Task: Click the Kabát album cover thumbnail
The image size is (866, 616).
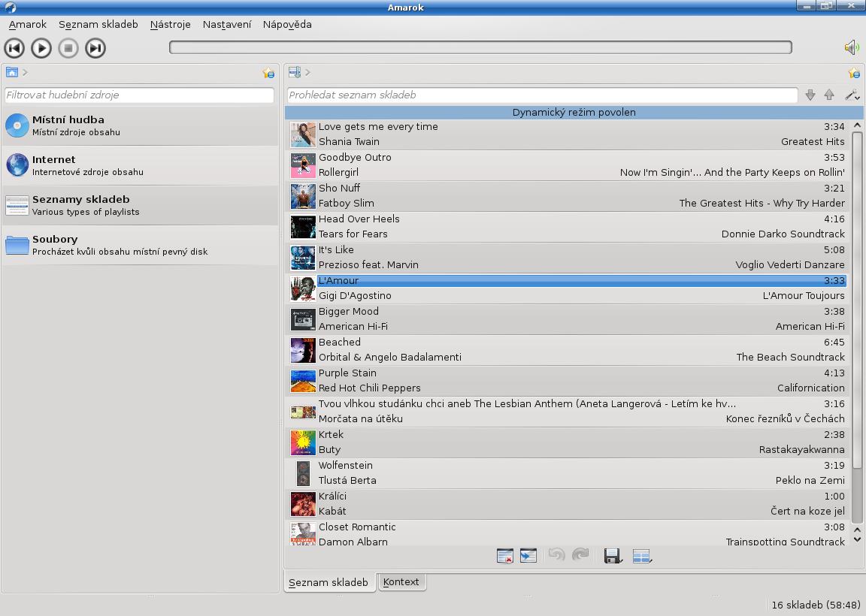Action: coord(303,505)
